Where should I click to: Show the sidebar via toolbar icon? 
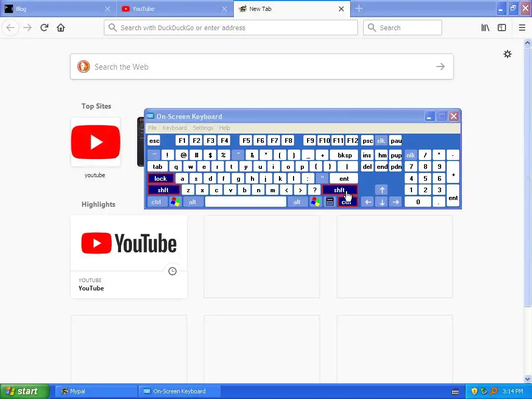point(502,28)
